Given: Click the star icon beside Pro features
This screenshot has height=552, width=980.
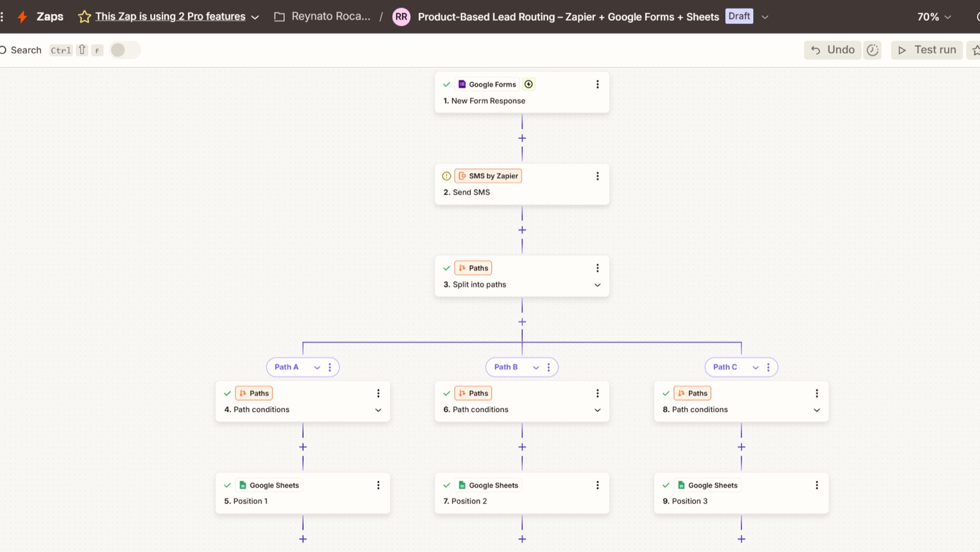Looking at the screenshot, I should (85, 17).
